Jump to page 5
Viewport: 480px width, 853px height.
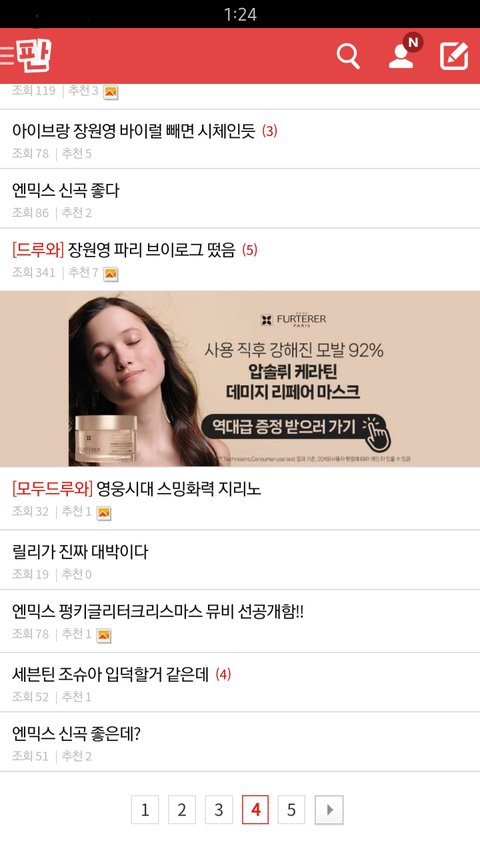291,809
